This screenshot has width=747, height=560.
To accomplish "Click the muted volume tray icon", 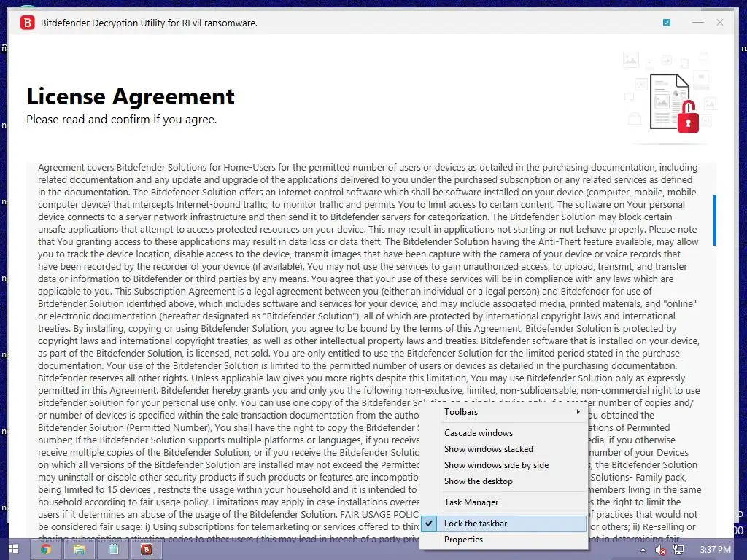I will coord(660,550).
